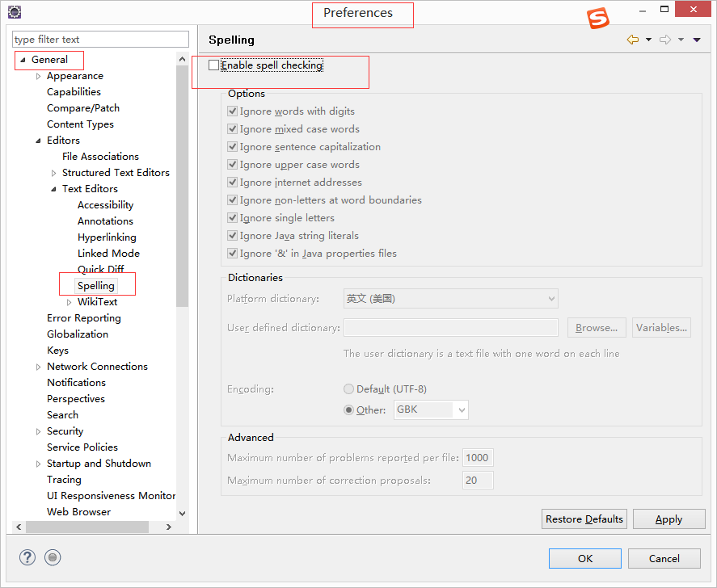Disable Ignore words with digits
This screenshot has width=717, height=588.
pos(232,111)
